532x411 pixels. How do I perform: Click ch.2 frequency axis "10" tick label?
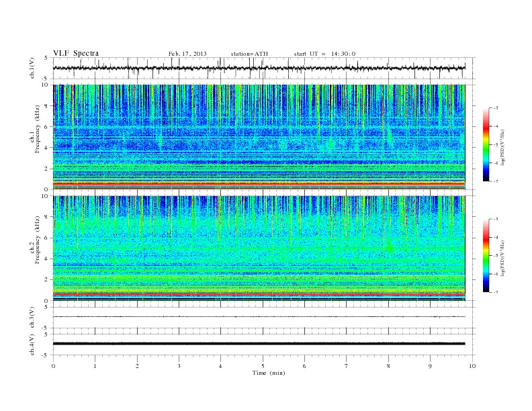click(45, 196)
